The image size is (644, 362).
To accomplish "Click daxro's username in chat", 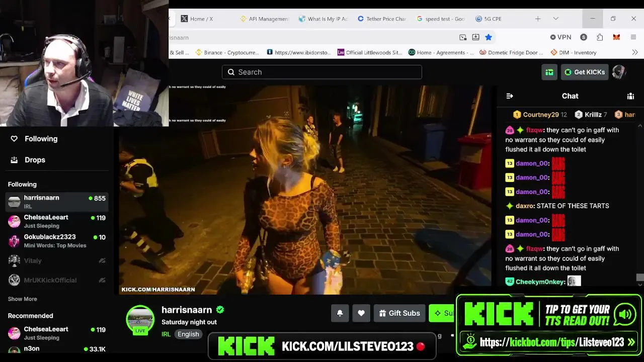I will [525, 206].
